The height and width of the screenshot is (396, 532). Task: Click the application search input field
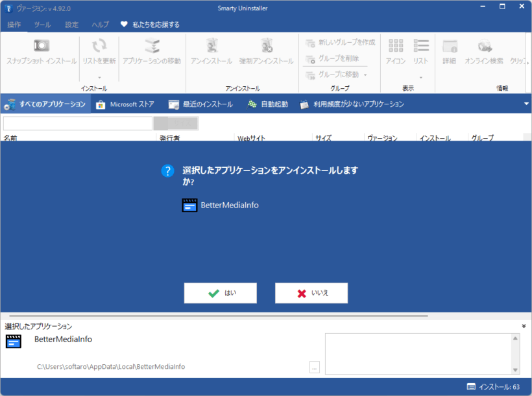(77, 122)
